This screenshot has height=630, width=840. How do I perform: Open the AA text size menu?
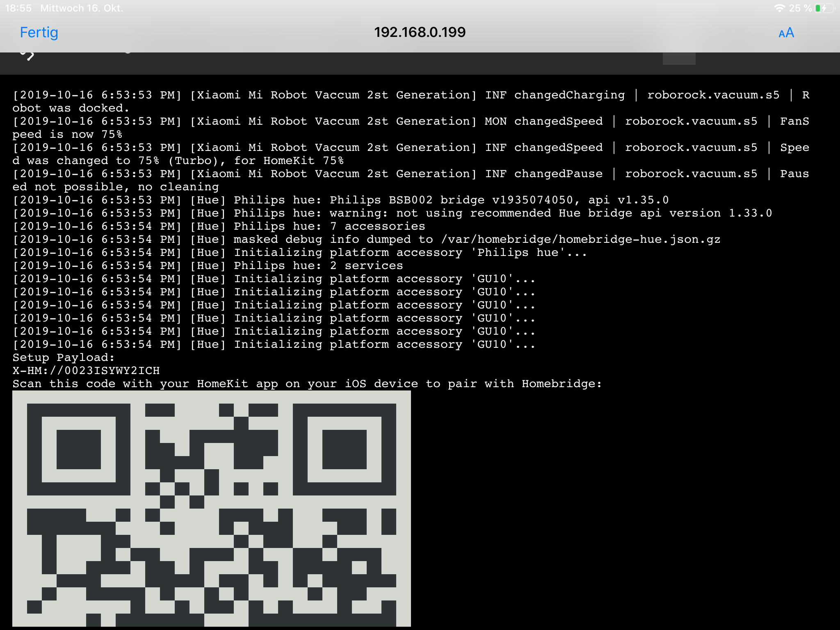tap(786, 33)
